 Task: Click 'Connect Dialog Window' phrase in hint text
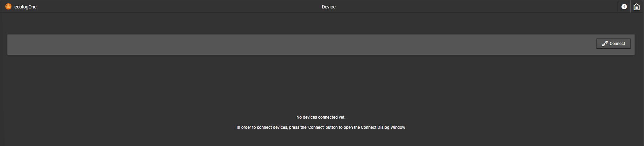coord(383,127)
